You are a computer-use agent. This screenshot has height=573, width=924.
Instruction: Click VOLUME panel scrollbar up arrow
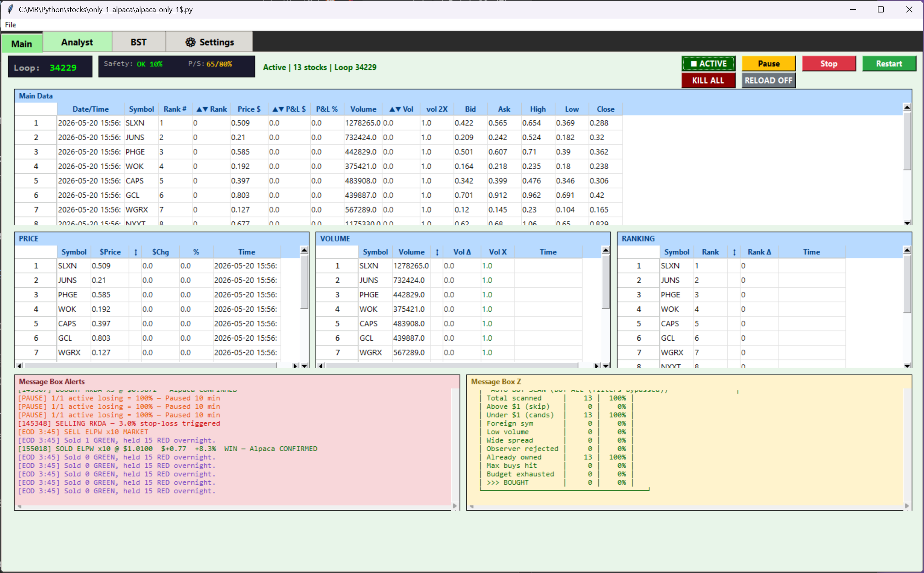tap(606, 250)
